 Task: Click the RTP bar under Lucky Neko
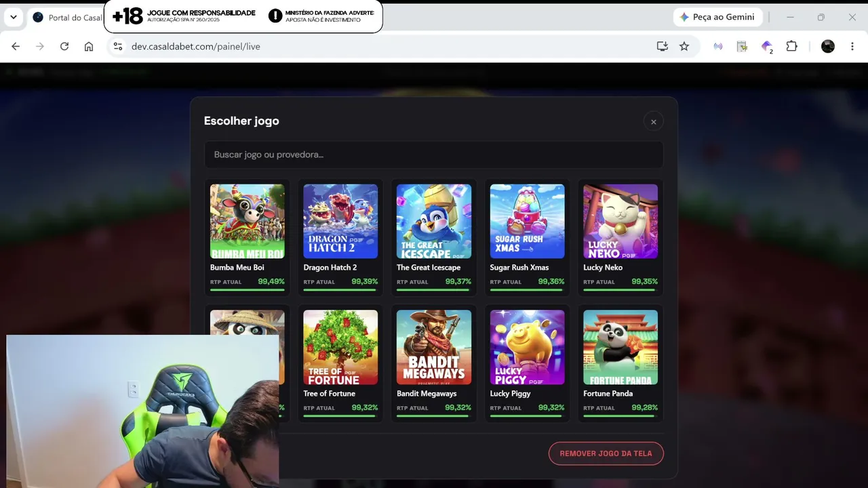coord(620,290)
